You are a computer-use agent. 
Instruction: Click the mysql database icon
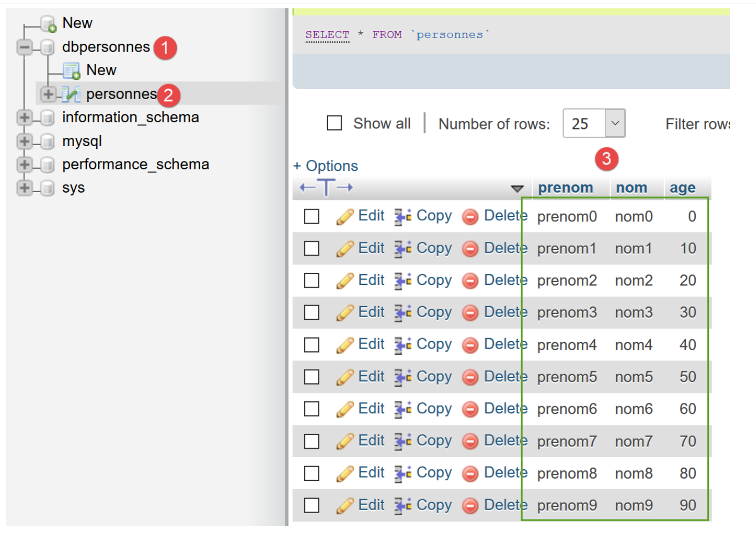click(x=48, y=142)
